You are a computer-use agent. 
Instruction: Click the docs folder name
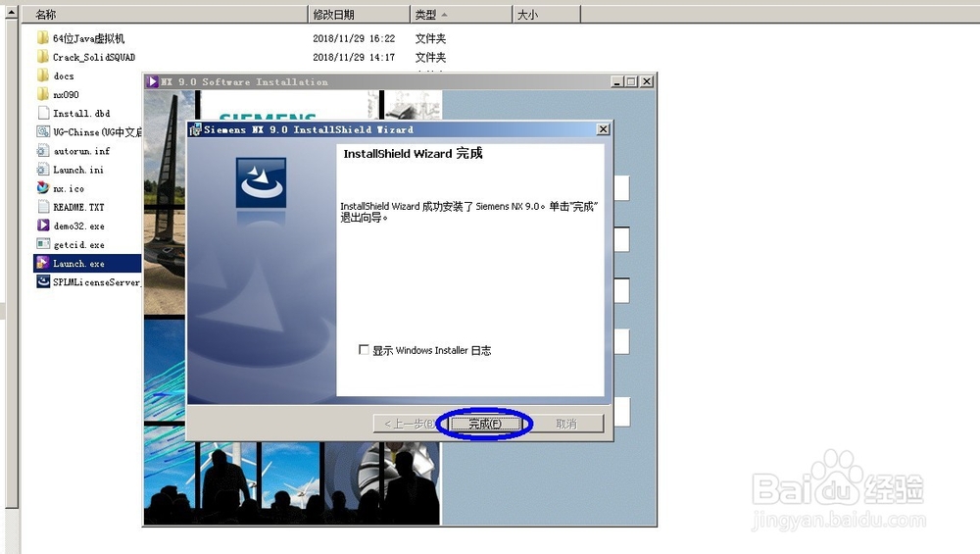point(64,76)
